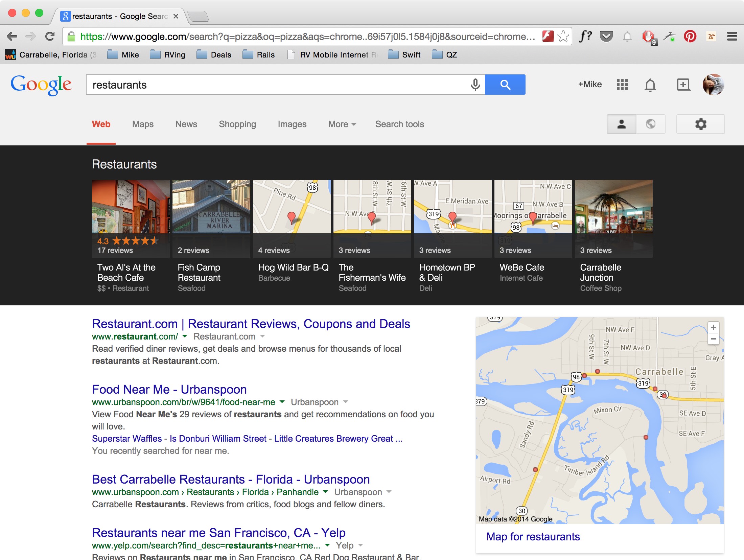Open the AdBlock stop-hand extension icon
Viewport: 744px width, 560px height.
coord(649,37)
